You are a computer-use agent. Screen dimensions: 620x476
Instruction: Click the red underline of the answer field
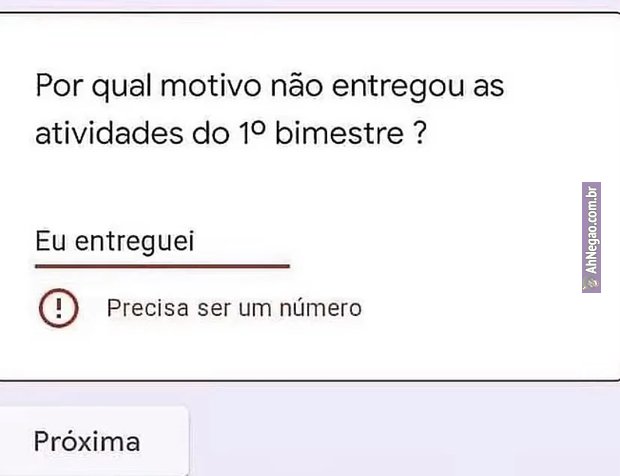coord(163,266)
